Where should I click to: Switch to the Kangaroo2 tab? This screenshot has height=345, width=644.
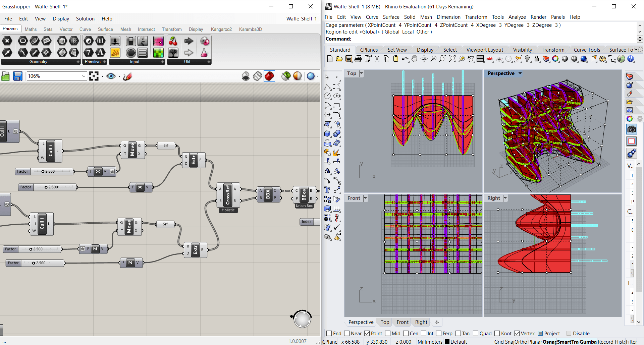click(x=221, y=29)
